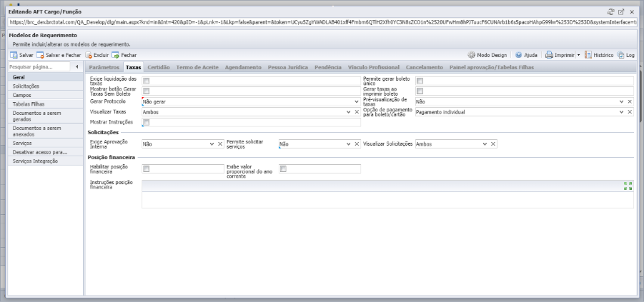Open dialog in new window icon
The image size is (644, 302).
click(621, 12)
